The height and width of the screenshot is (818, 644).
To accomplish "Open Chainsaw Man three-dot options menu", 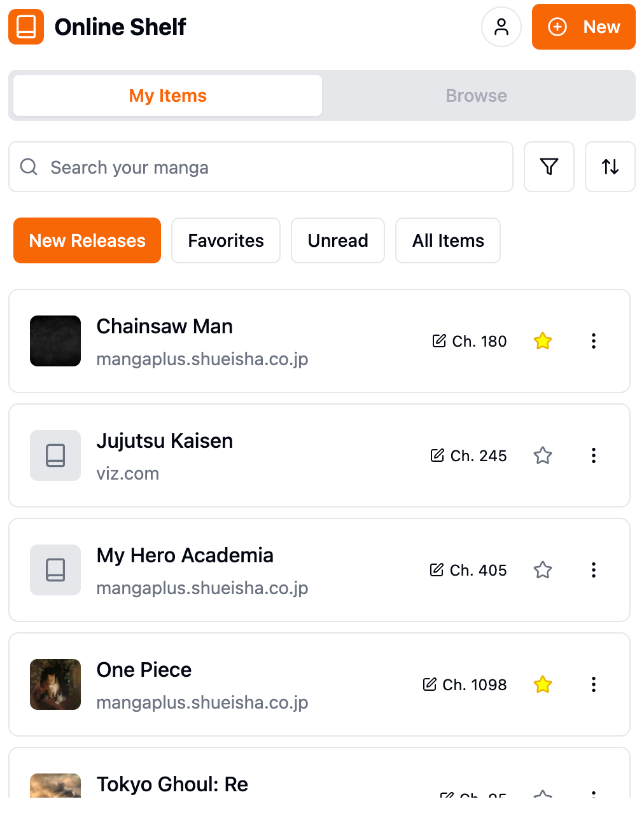I will (x=593, y=342).
